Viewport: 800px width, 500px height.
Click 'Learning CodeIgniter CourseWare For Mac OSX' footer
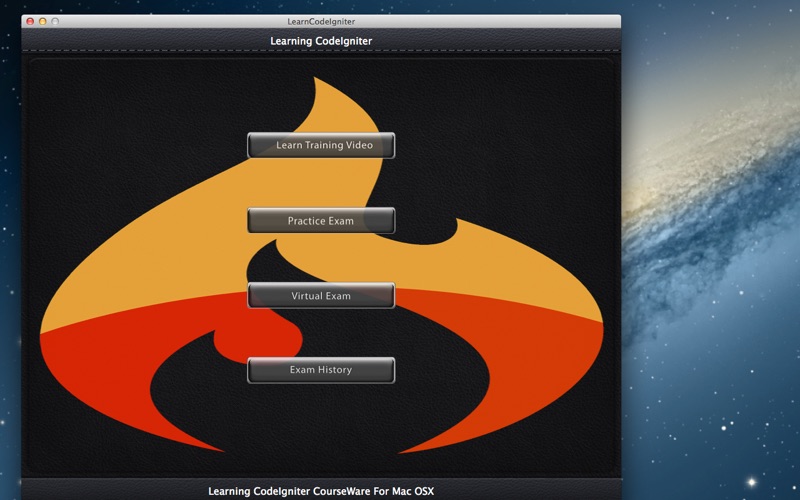pos(321,491)
